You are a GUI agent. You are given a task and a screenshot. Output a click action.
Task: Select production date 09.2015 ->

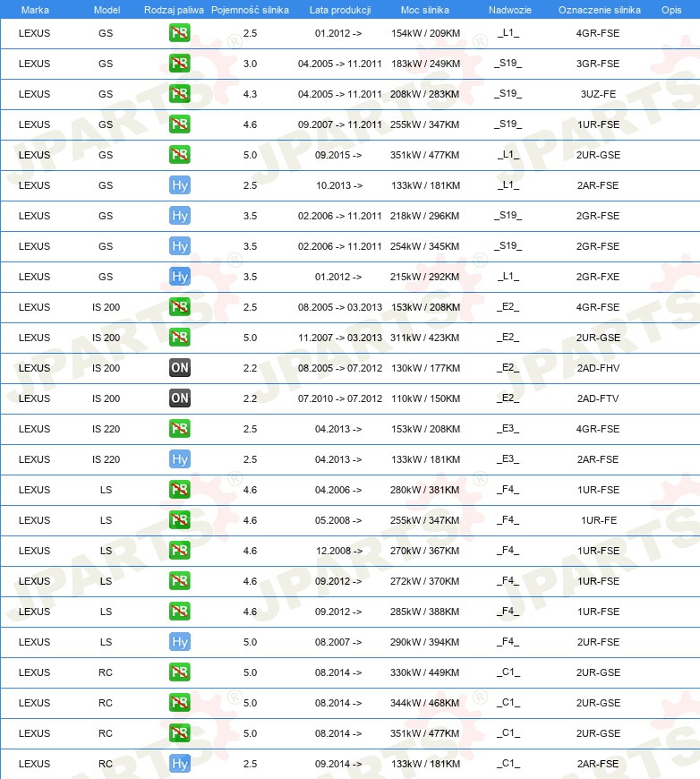(338, 155)
